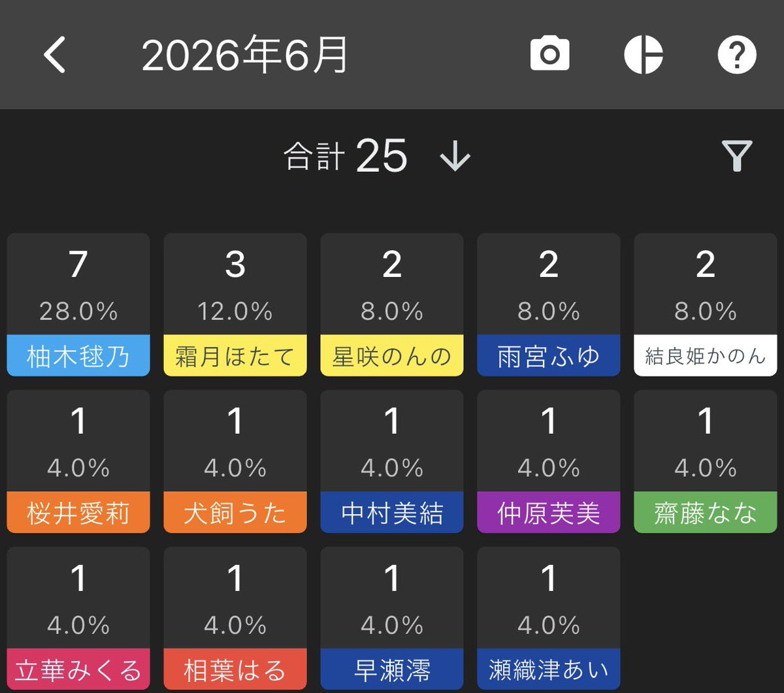784x693 pixels.
Task: Click the 12.0% percentage value
Action: [x=235, y=312]
